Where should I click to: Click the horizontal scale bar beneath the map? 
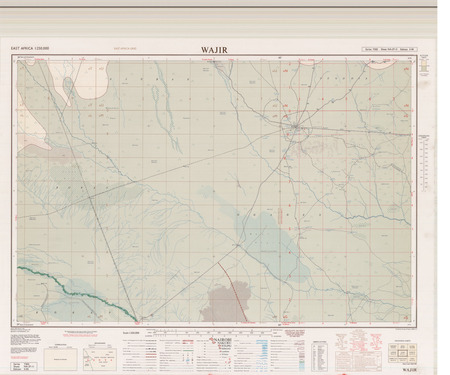[212, 333]
